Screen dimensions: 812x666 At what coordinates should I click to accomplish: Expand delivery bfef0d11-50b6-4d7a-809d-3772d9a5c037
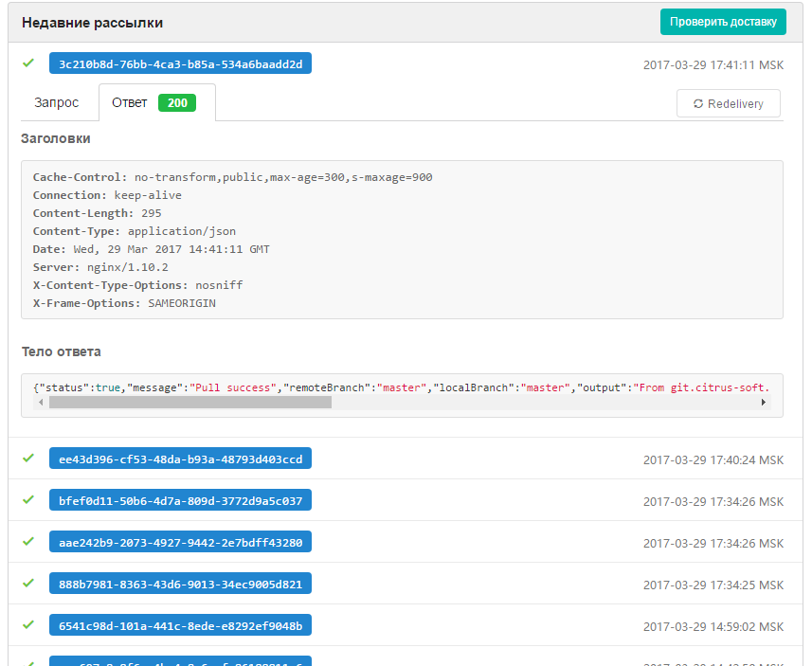(180, 501)
